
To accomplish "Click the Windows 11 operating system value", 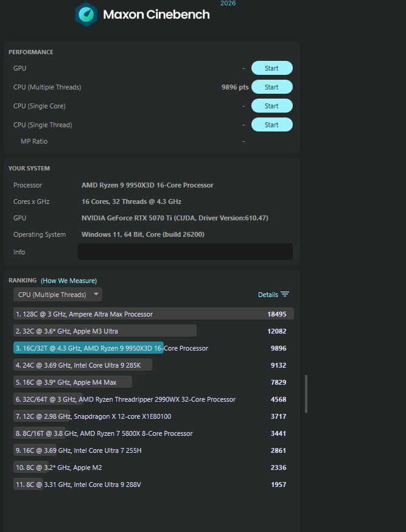I will 143,234.
